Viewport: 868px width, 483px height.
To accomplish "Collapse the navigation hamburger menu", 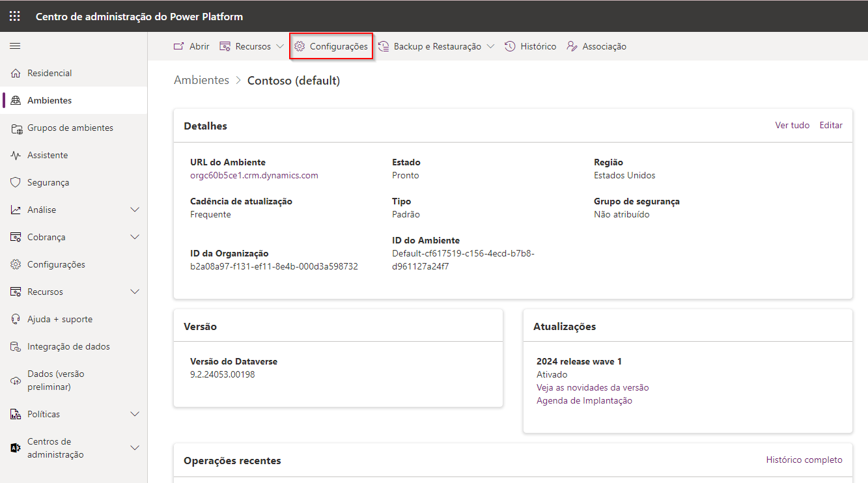I will [x=14, y=46].
